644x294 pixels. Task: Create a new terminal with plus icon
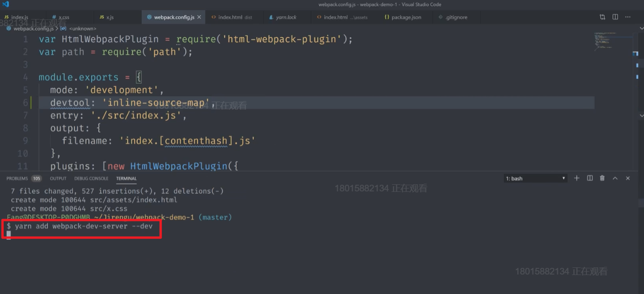tap(577, 178)
